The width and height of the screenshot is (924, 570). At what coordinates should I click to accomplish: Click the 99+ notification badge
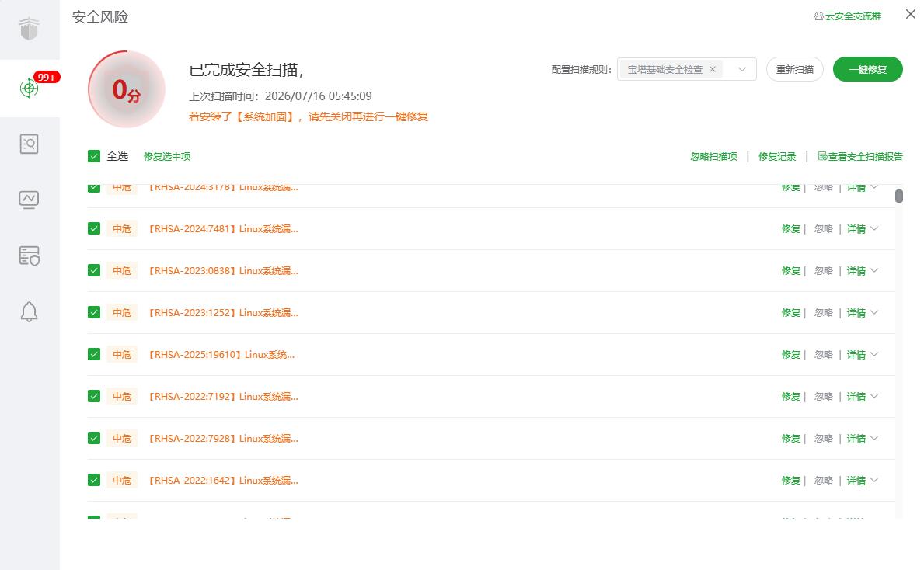[x=47, y=77]
